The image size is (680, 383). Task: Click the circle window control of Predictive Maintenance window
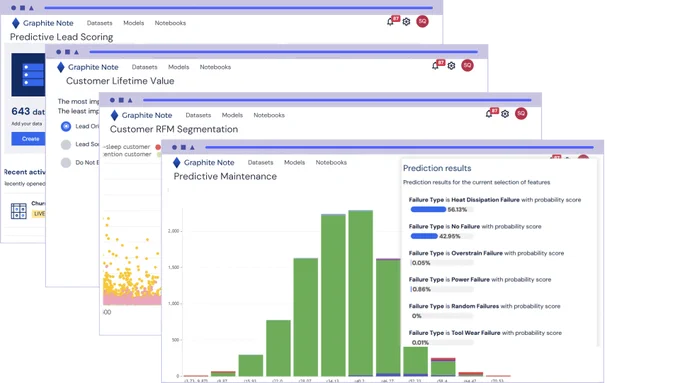[x=174, y=147]
